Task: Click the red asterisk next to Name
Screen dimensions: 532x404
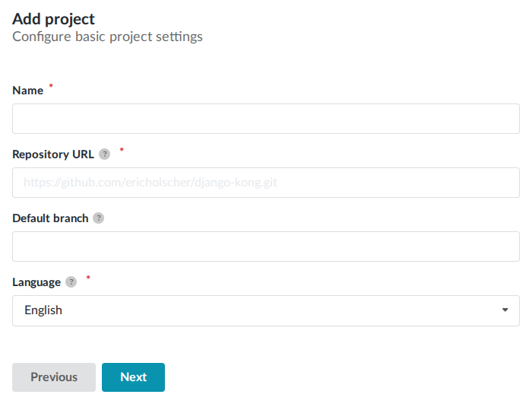Action: coord(51,87)
